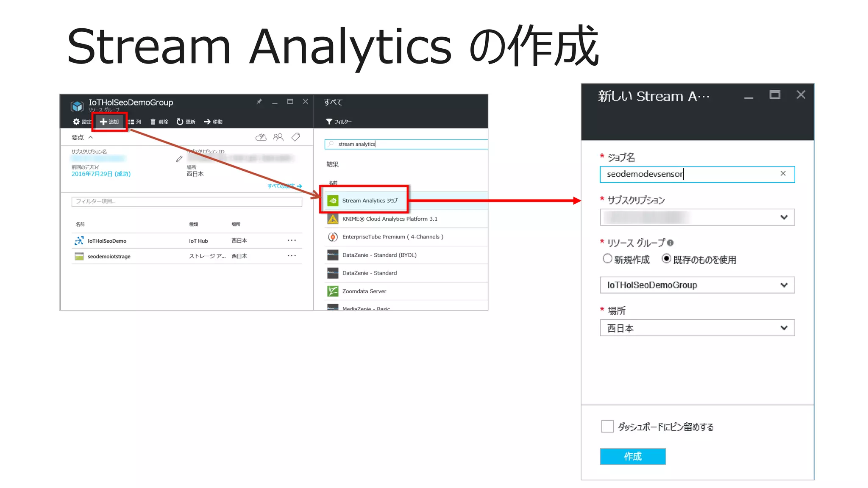Click the 列 columns toolbar item

tap(134, 122)
